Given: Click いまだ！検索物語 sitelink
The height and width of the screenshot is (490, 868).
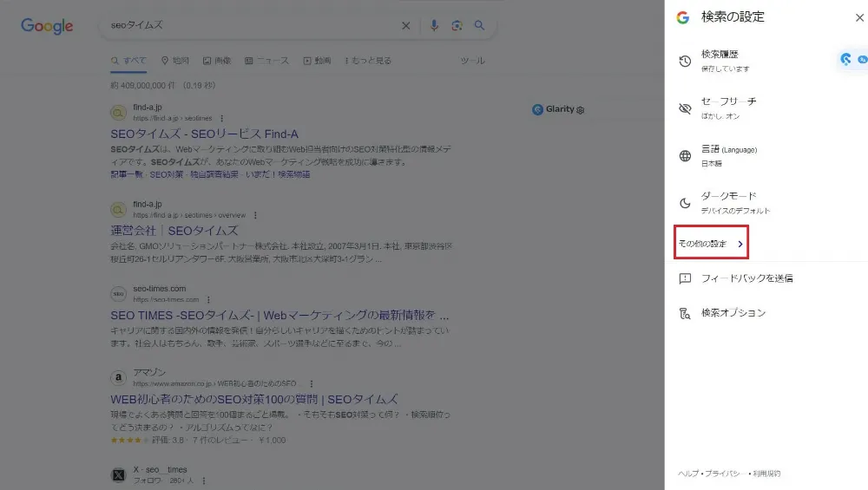Looking at the screenshot, I should coord(278,174).
